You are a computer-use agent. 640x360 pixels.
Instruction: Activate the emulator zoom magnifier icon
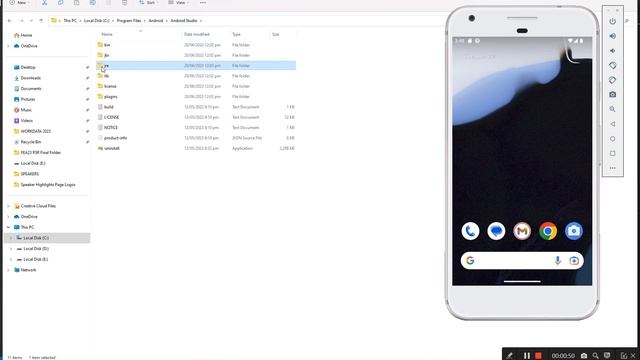coord(613,109)
